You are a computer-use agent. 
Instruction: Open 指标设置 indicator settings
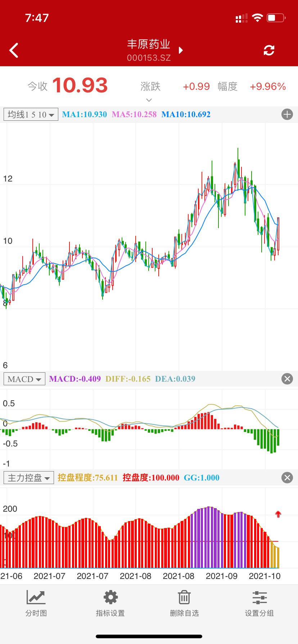pyautogui.click(x=110, y=603)
